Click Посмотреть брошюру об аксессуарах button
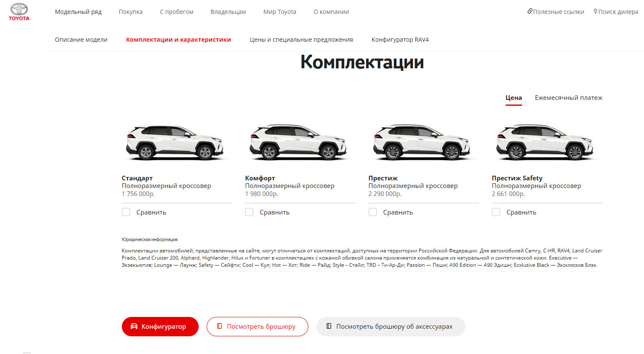The image size is (644, 354). (x=391, y=327)
